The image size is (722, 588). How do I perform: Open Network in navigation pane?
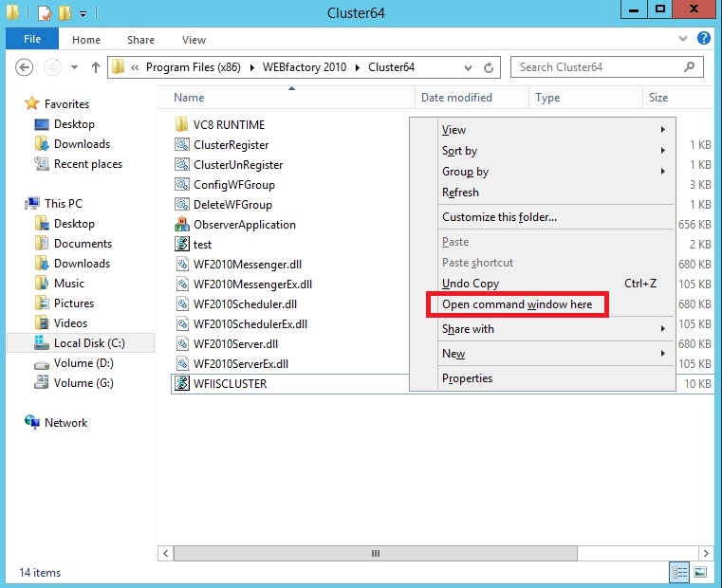65,423
